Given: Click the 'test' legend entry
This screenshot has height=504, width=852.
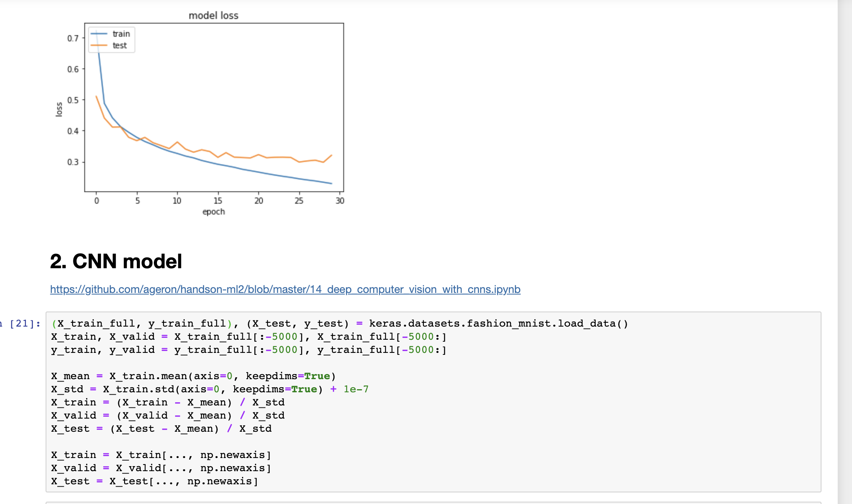Looking at the screenshot, I should (x=120, y=45).
